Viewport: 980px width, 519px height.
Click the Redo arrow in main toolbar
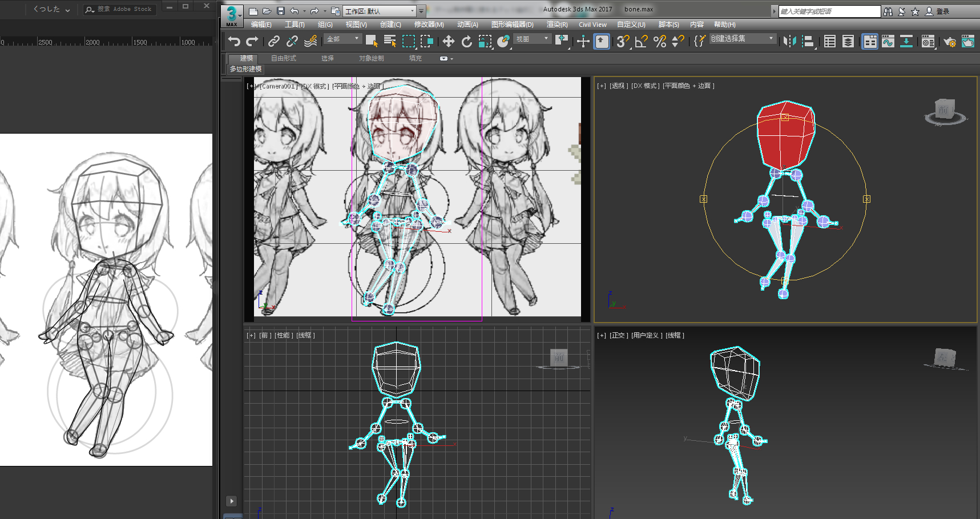252,41
